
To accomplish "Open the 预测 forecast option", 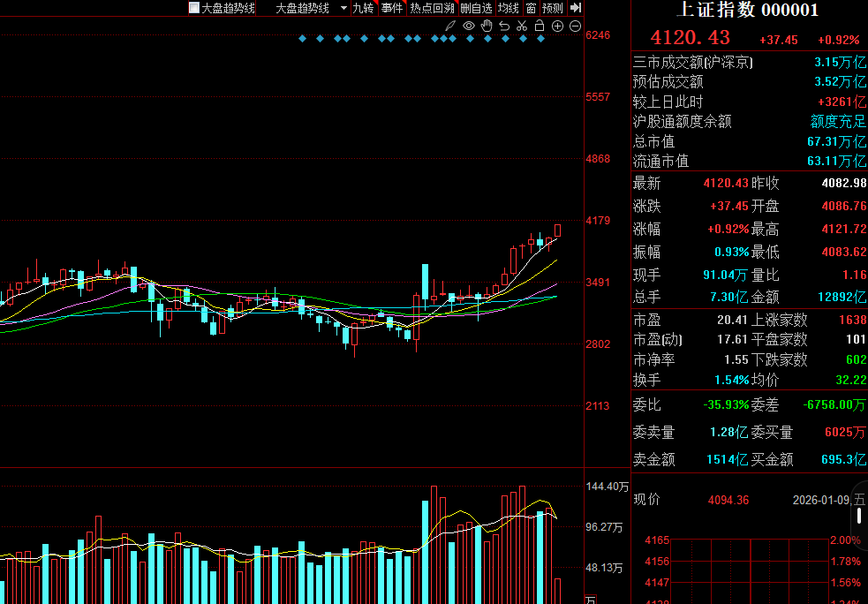I will [x=552, y=8].
